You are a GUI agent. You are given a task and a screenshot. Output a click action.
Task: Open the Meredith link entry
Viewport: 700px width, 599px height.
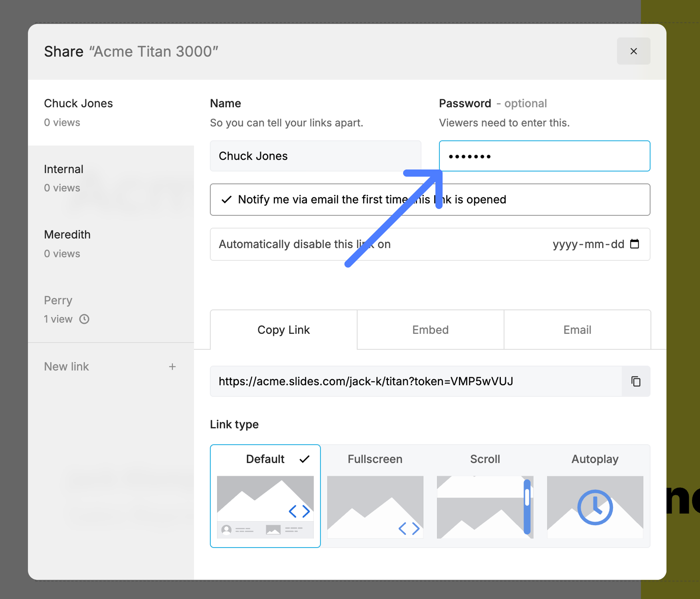(111, 244)
